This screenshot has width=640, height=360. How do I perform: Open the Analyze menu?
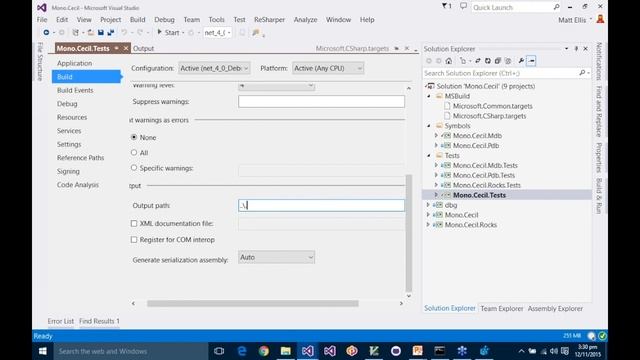(x=305, y=20)
